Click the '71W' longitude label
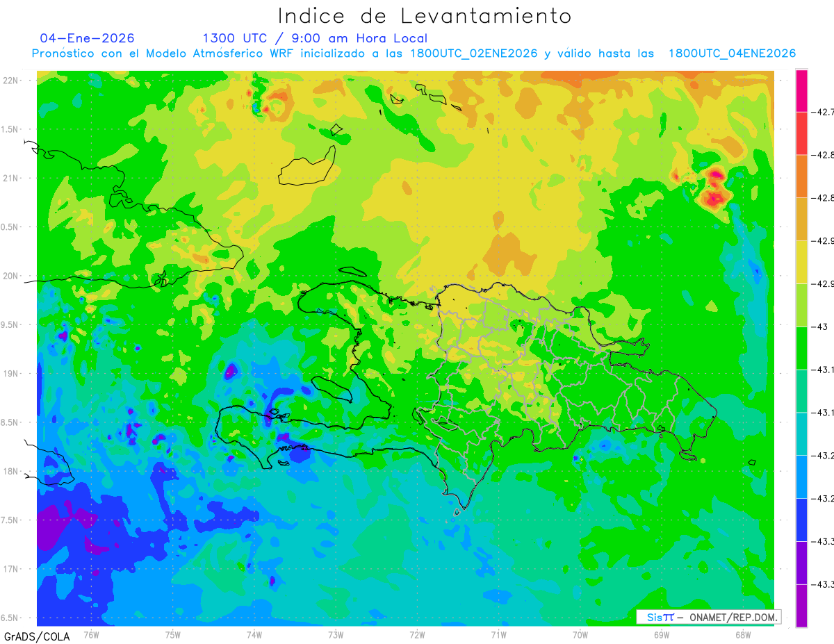 [498, 634]
